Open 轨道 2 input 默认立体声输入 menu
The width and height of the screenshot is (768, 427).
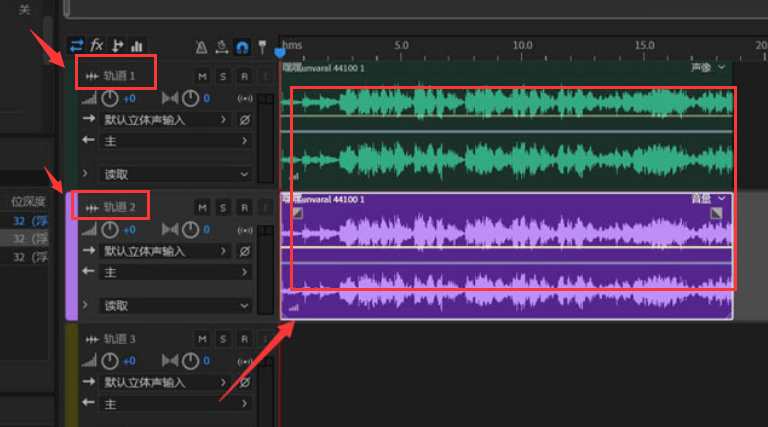coord(165,251)
